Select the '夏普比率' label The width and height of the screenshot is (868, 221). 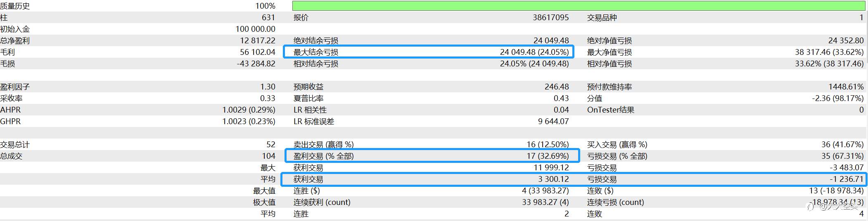click(308, 98)
